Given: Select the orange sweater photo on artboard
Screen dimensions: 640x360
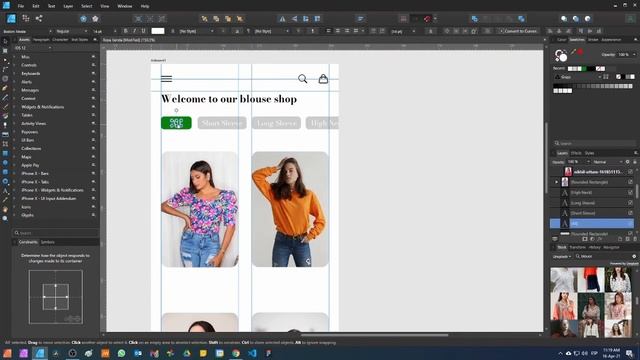Looking at the screenshot, I should 290,209.
